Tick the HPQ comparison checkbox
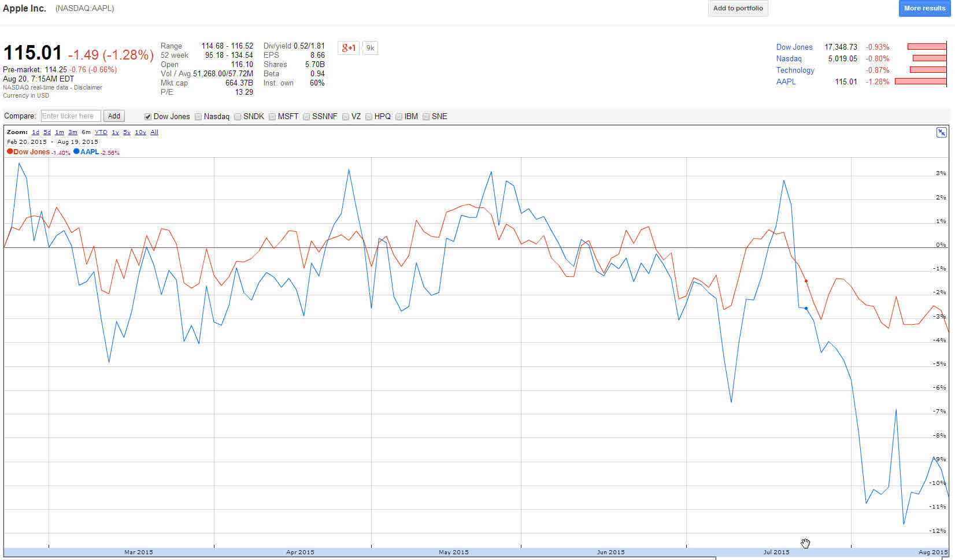Screen dimensions: 955x560 click(x=369, y=117)
